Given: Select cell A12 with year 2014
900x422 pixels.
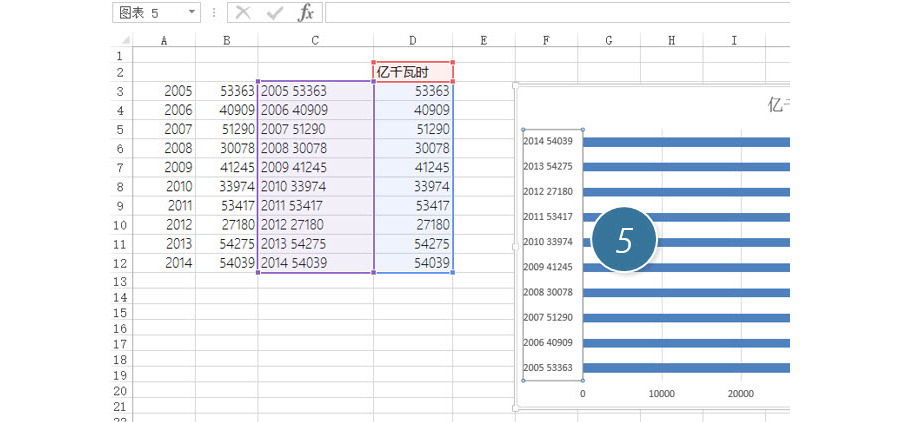Looking at the screenshot, I should coord(164,263).
